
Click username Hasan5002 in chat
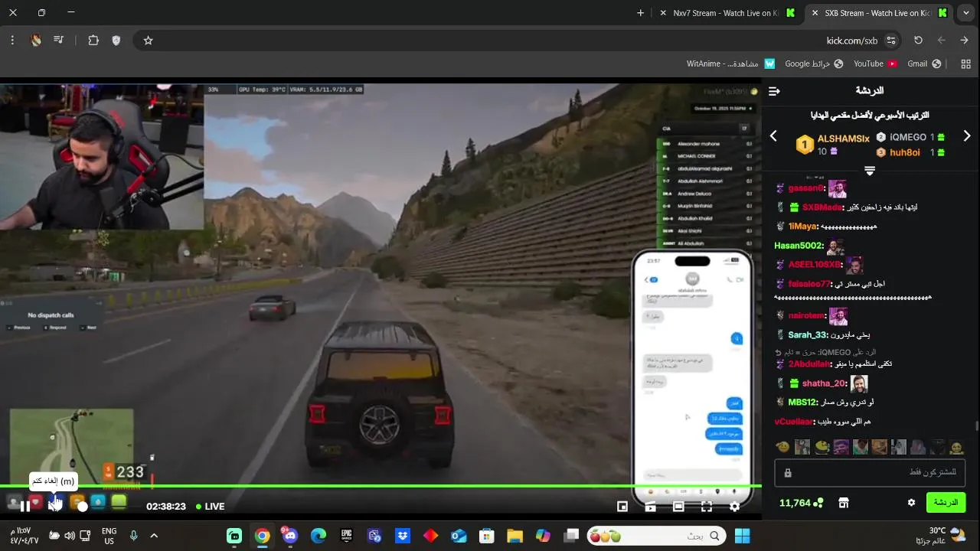(799, 246)
